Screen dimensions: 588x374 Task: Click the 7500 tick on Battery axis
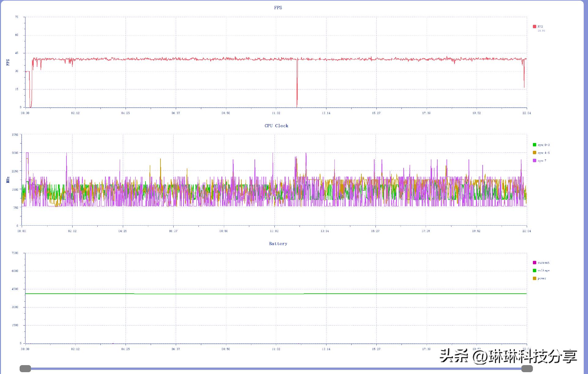click(15, 253)
